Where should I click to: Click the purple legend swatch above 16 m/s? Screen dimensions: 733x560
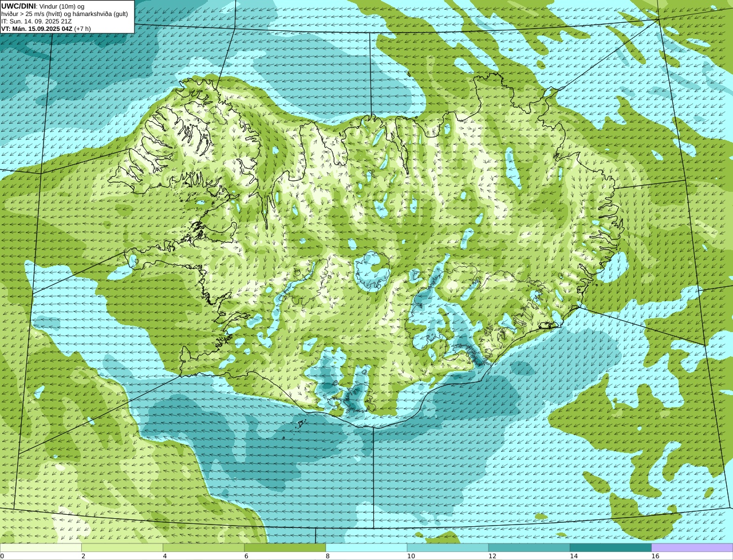coord(692,548)
